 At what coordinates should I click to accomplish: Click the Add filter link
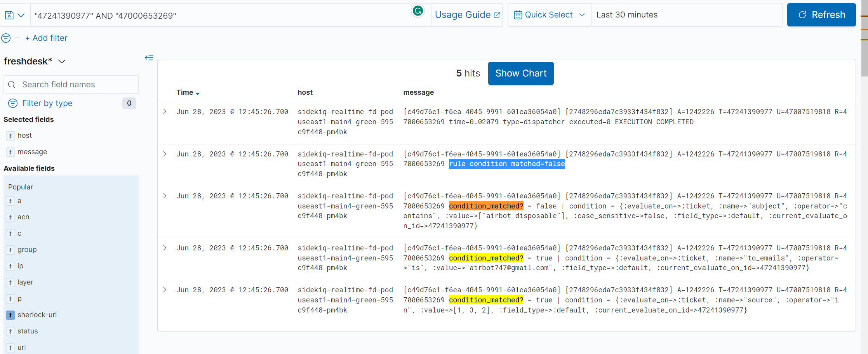[46, 38]
